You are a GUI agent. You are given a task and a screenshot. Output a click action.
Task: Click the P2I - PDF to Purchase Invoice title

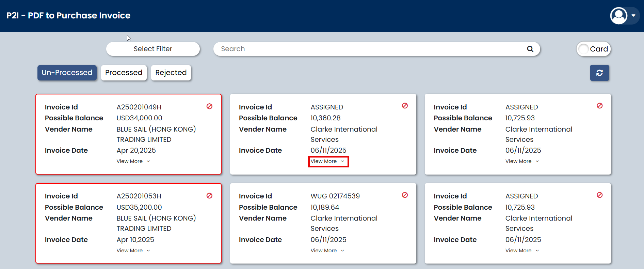click(68, 15)
